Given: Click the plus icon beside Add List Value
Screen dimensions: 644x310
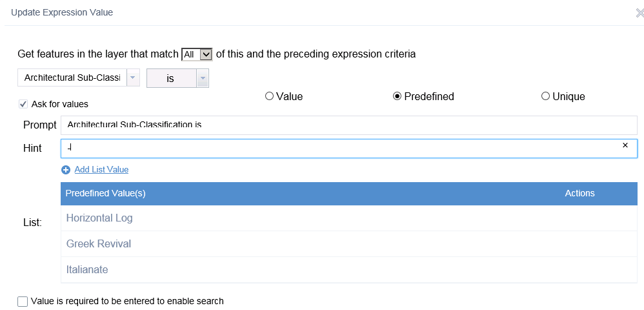Looking at the screenshot, I should pos(66,170).
